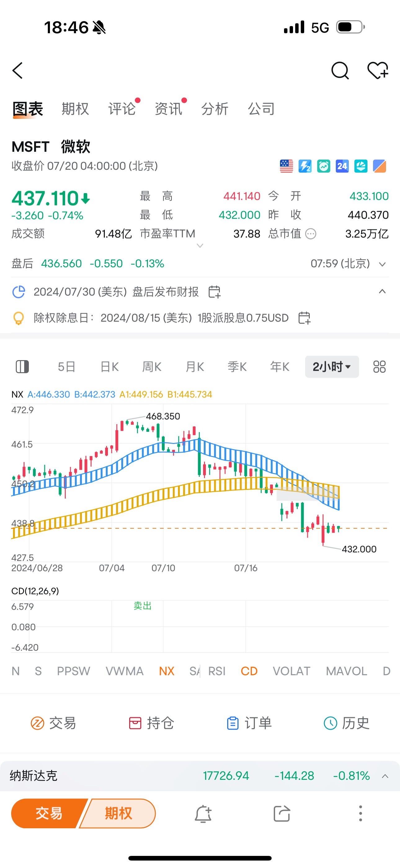Tap the NX indicator values legend
This screenshot has width=400, height=868.
(112, 395)
